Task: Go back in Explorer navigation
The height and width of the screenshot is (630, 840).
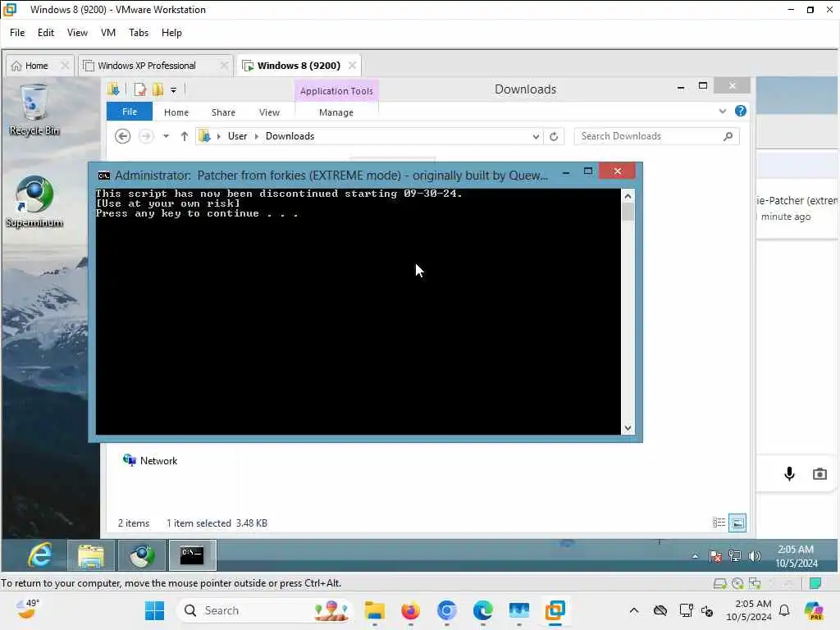Action: pyautogui.click(x=123, y=136)
